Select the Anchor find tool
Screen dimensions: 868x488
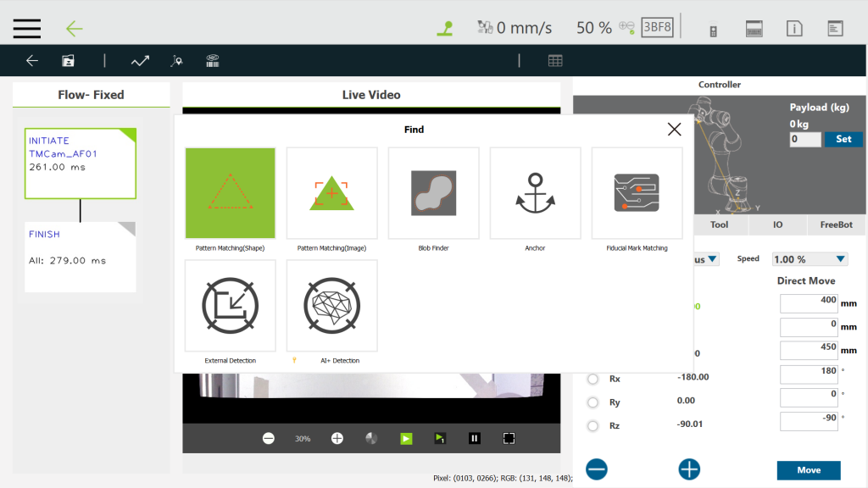[x=535, y=193]
